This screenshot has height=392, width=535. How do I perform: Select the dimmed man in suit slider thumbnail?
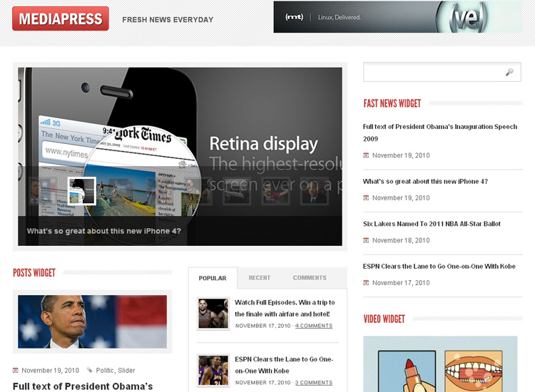(315, 191)
